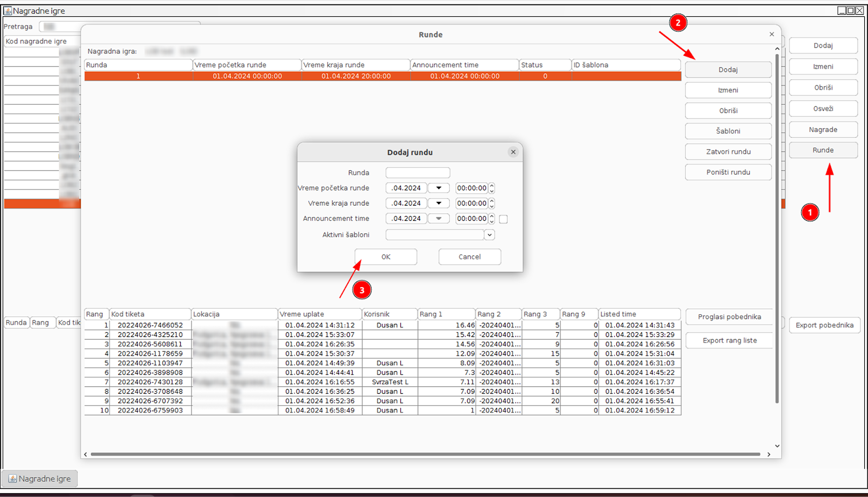
Task: Select ticket 20224026-7466052
Action: click(x=150, y=325)
